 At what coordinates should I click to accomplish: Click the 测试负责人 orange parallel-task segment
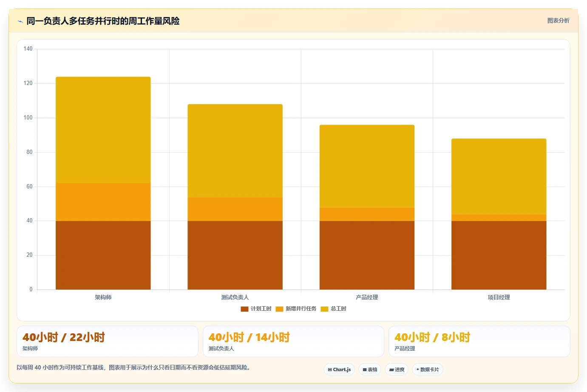(x=235, y=209)
